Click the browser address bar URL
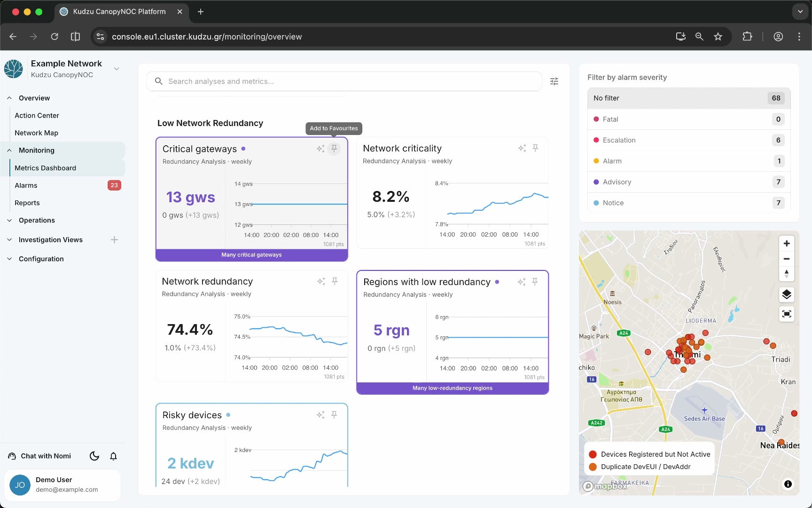This screenshot has width=812, height=508. coord(207,37)
